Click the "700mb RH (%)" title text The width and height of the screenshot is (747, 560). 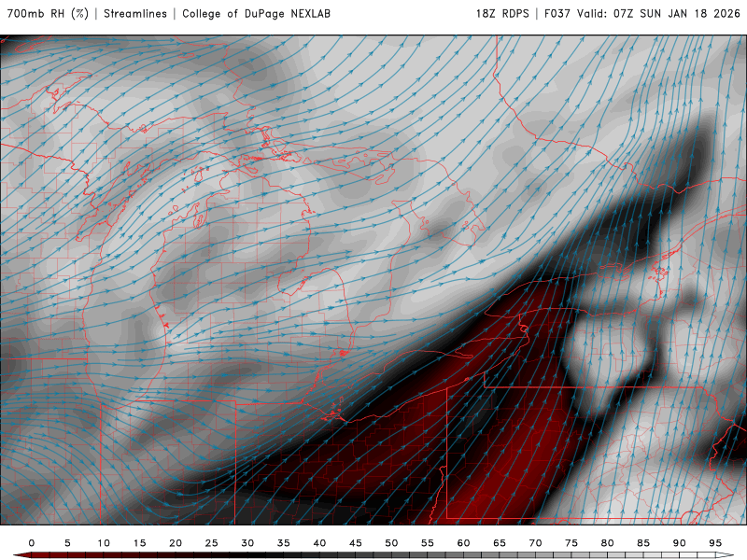pos(48,13)
